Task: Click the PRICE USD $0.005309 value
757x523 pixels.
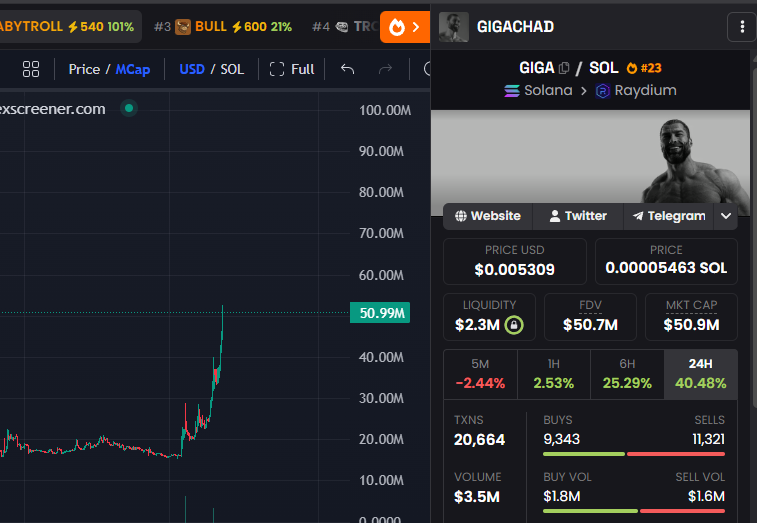Action: (514, 269)
